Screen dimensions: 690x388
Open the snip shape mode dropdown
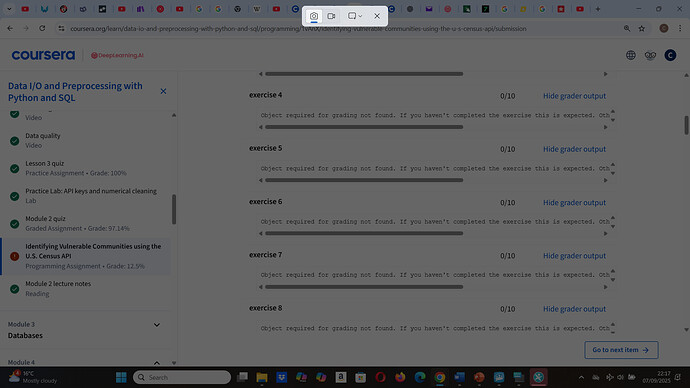355,16
